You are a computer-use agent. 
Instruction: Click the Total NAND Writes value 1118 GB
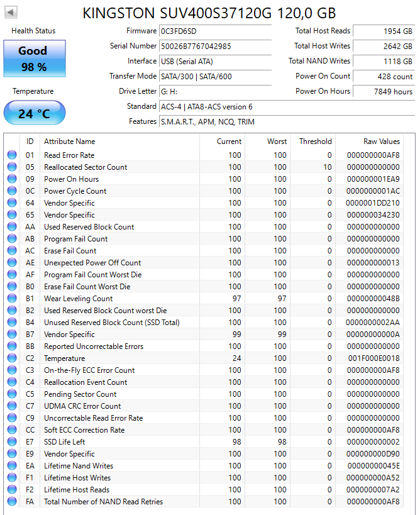click(384, 62)
